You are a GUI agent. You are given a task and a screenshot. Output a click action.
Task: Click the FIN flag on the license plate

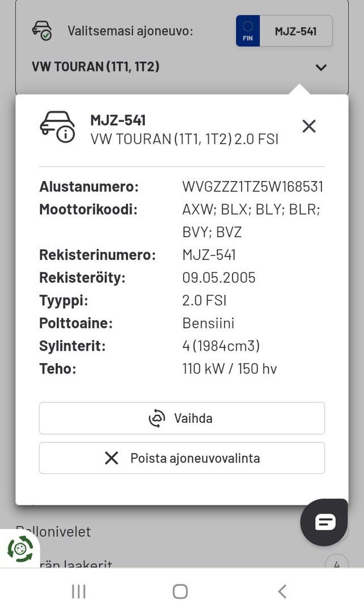[x=248, y=31]
